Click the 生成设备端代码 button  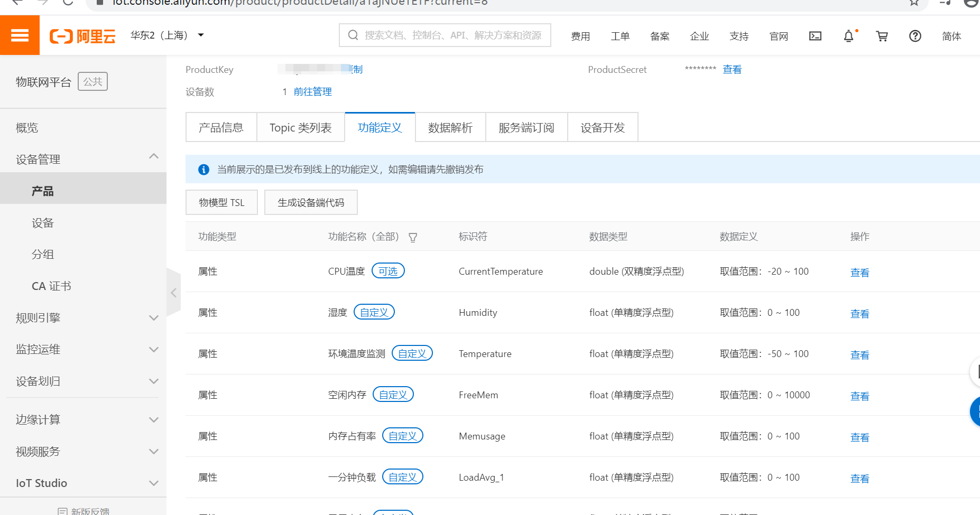click(311, 202)
